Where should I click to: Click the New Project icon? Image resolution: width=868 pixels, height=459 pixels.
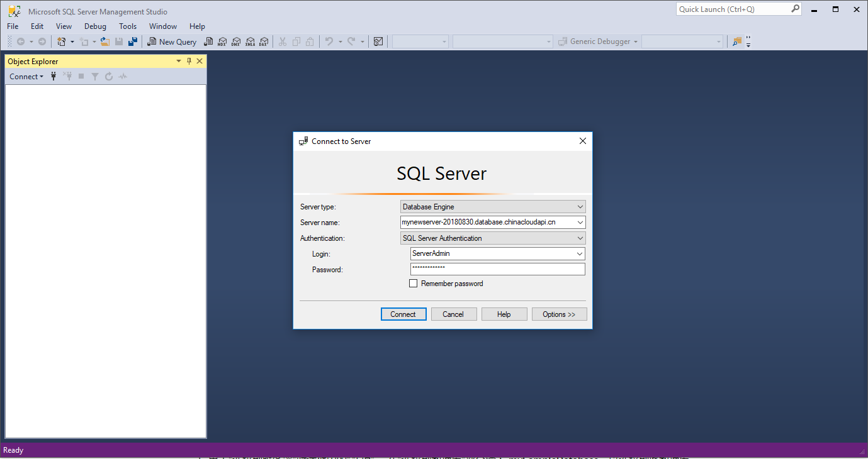pyautogui.click(x=61, y=41)
